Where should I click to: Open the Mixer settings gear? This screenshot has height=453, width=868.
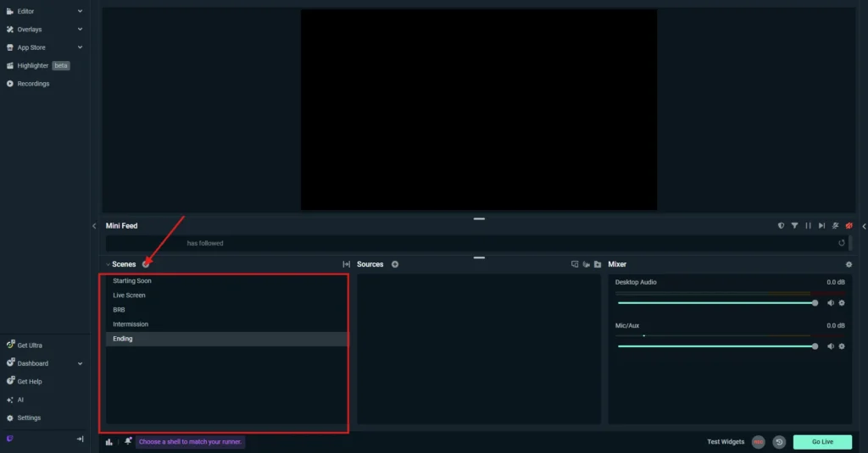[x=849, y=264]
